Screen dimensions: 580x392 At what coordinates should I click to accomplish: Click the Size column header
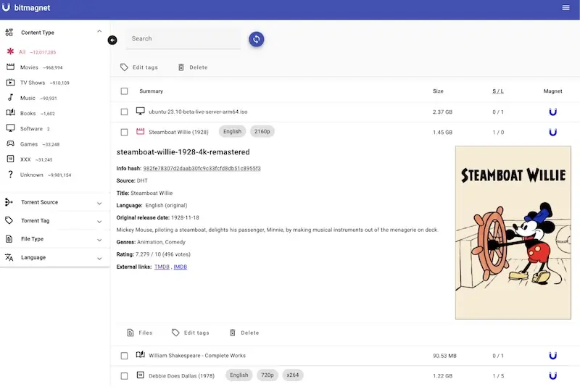(438, 91)
